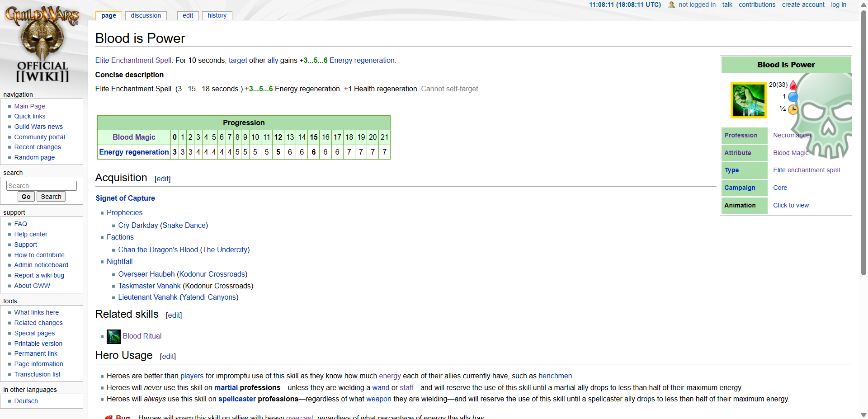Viewport: 868px width, 419px height.
Task: Open the FAQ support link
Action: click(x=21, y=224)
